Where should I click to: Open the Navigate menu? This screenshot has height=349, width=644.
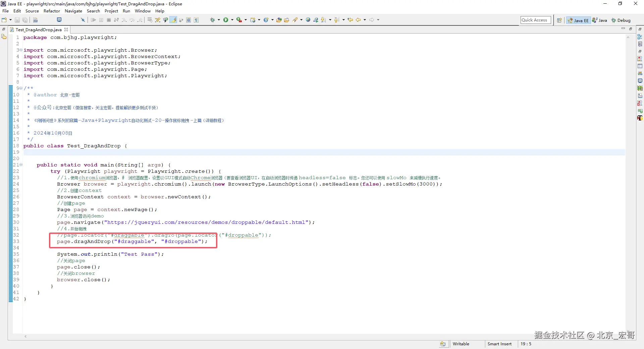pyautogui.click(x=73, y=11)
